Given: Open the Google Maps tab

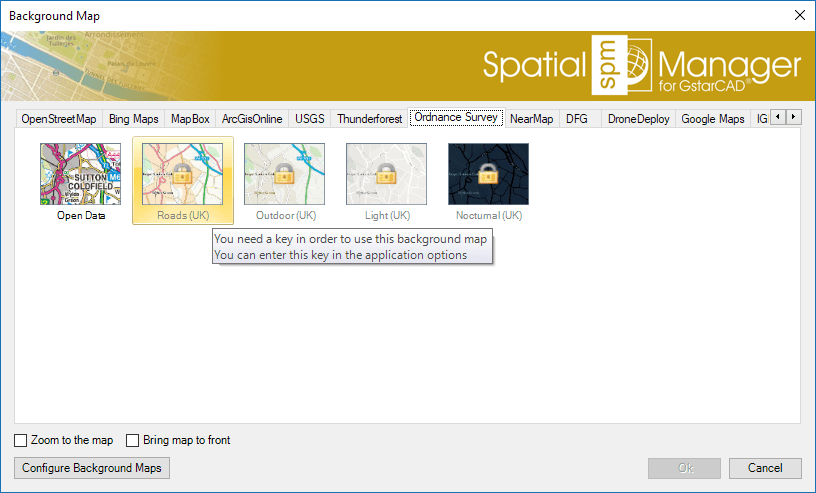Looking at the screenshot, I should [712, 119].
